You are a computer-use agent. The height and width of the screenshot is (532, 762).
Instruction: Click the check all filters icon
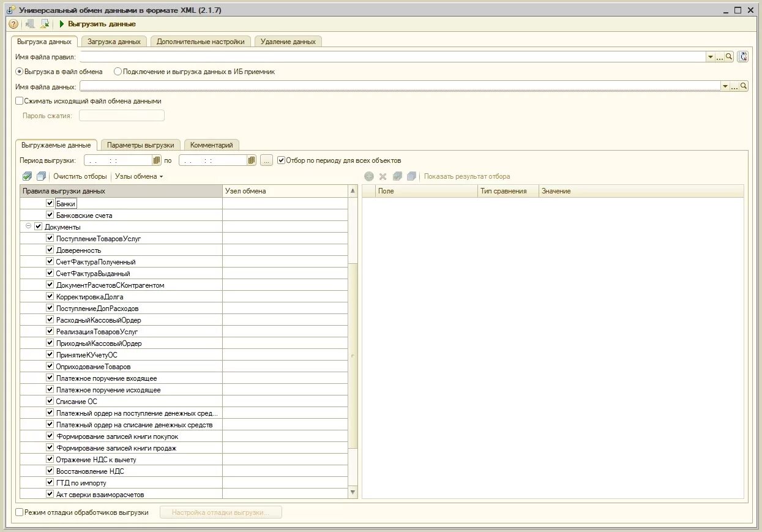[x=397, y=176]
